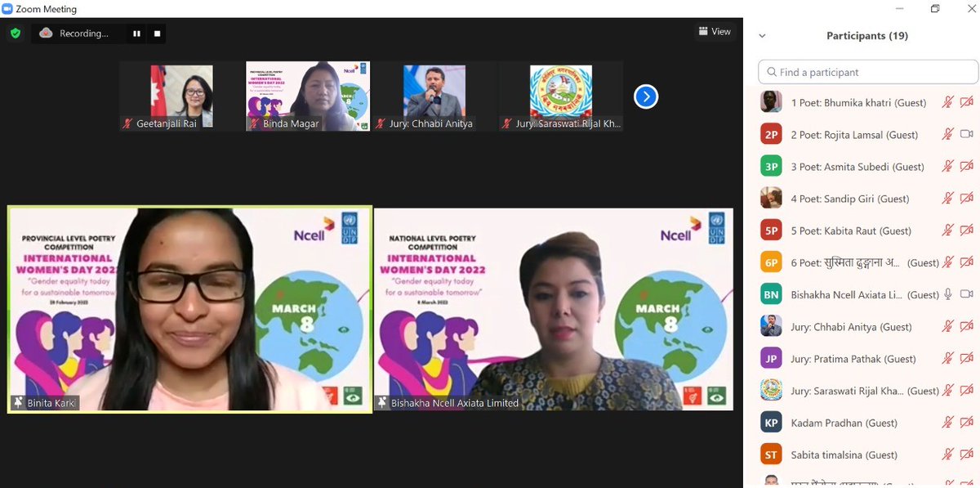980x488 pixels.
Task: Click video-off icon for Saraswati Rijal participant
Action: coord(967,390)
